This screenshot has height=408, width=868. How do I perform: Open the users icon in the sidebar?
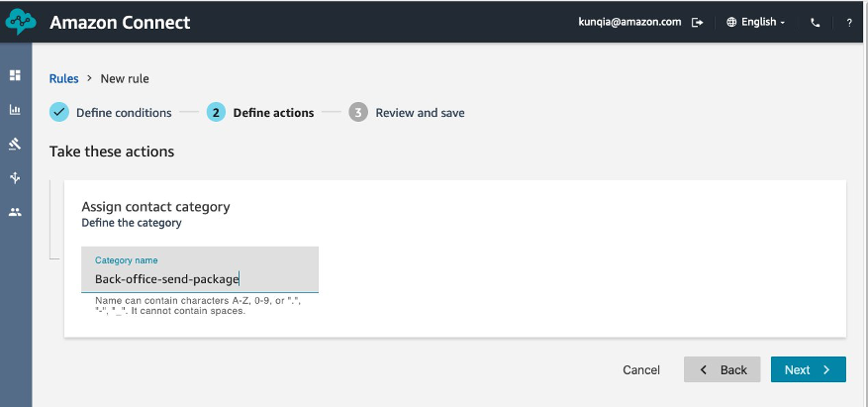coord(15,212)
